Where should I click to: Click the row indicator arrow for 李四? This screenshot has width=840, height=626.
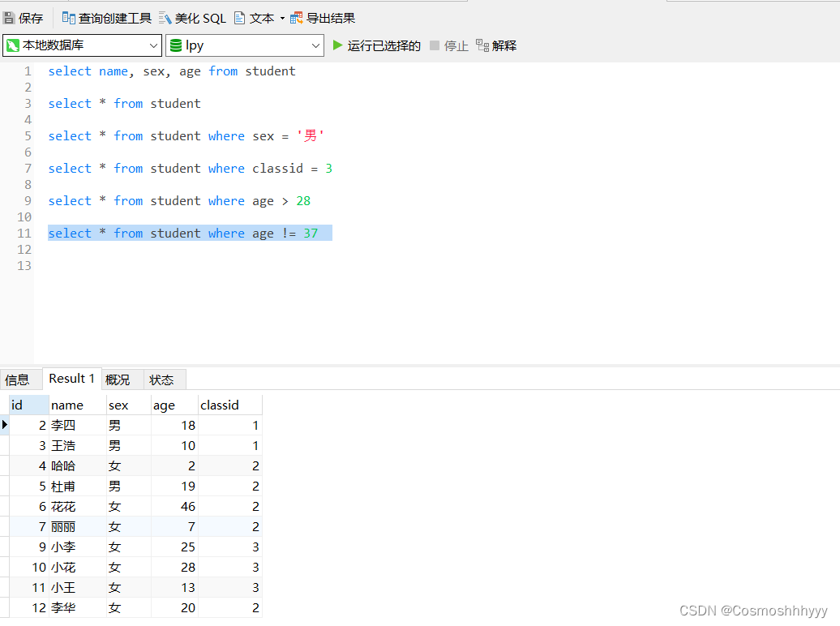coord(4,425)
